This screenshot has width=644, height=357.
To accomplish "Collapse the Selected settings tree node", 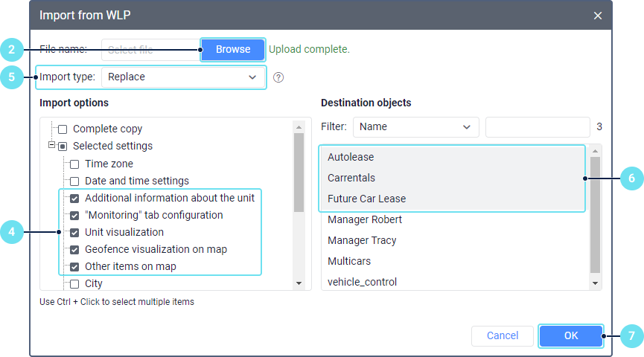I will tap(51, 146).
